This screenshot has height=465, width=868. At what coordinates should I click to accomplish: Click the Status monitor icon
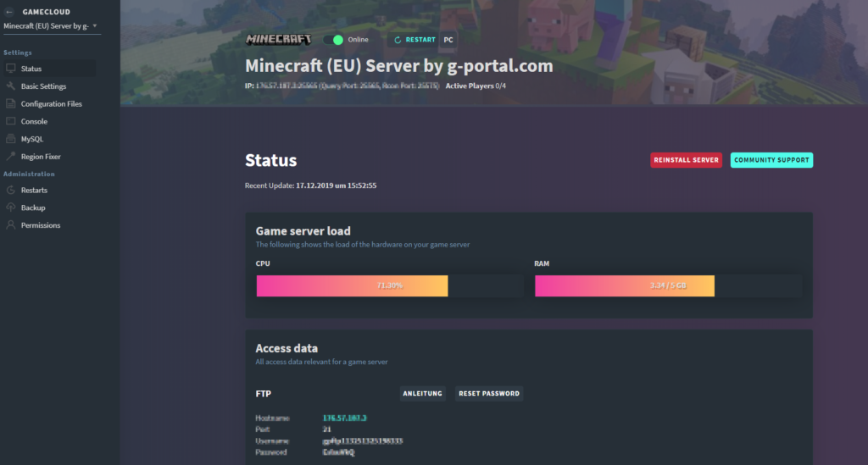coord(10,69)
